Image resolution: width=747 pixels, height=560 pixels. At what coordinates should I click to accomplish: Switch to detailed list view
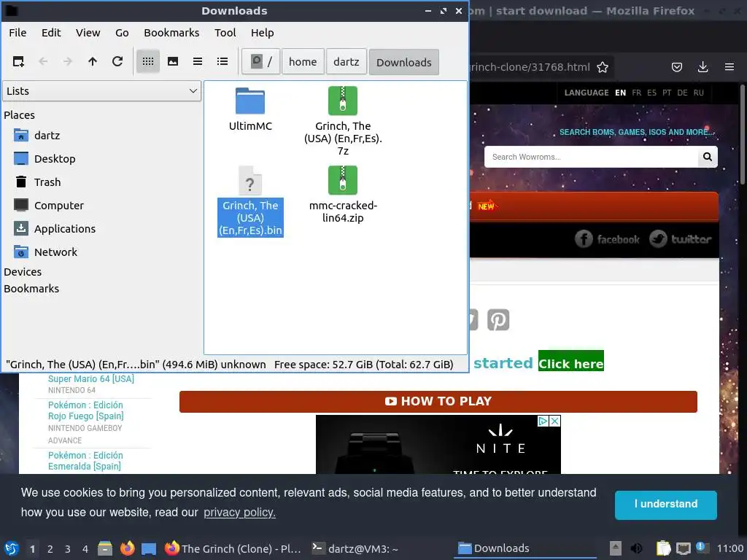click(x=222, y=61)
